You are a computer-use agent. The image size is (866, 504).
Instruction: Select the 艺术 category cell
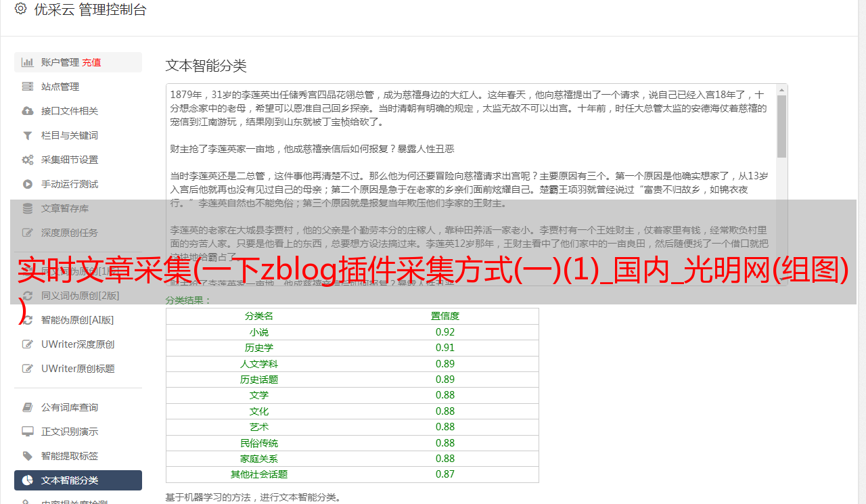[259, 427]
